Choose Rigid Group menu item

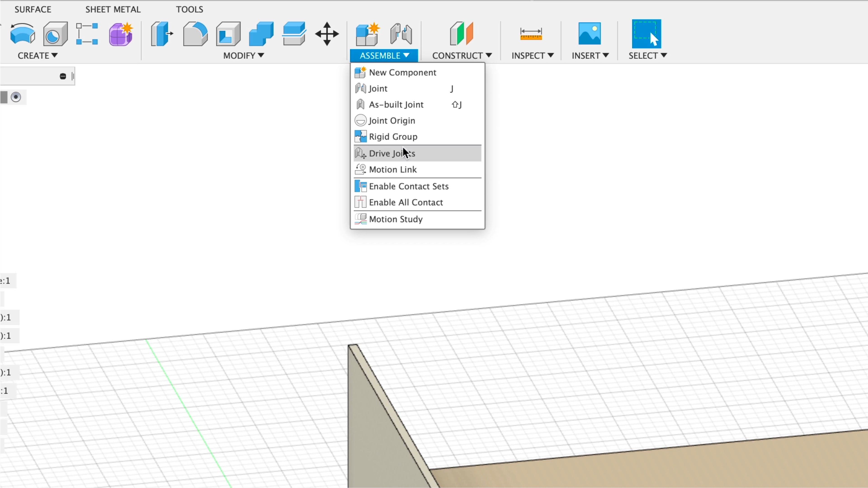click(417, 137)
